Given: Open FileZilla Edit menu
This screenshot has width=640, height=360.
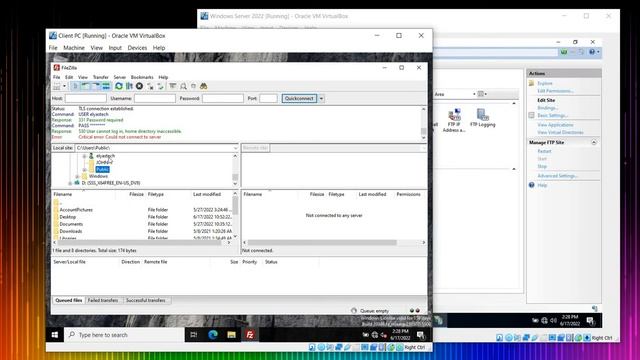Looking at the screenshot, I should (69, 77).
